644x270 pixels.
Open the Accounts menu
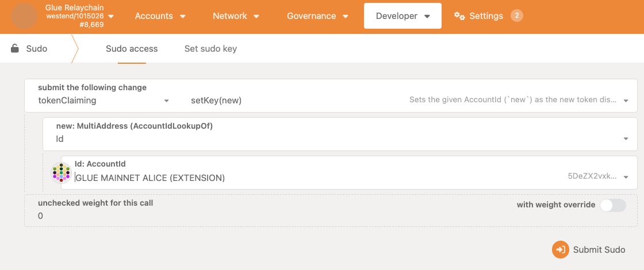pos(160,16)
